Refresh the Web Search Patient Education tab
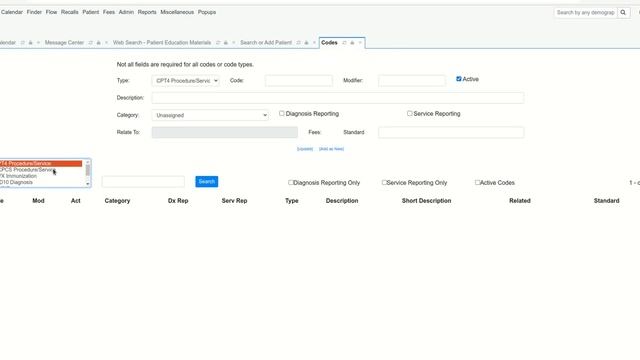640x360 pixels. (x=218, y=43)
